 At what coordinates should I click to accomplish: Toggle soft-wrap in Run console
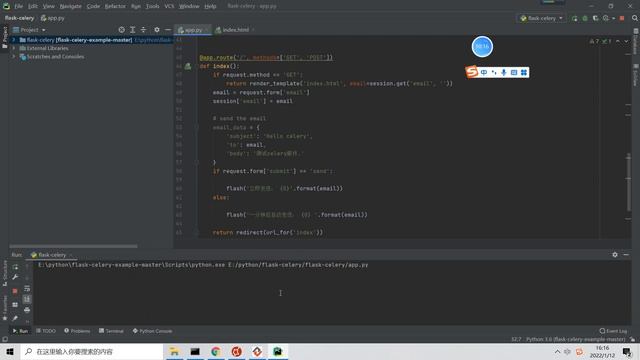coord(27,289)
